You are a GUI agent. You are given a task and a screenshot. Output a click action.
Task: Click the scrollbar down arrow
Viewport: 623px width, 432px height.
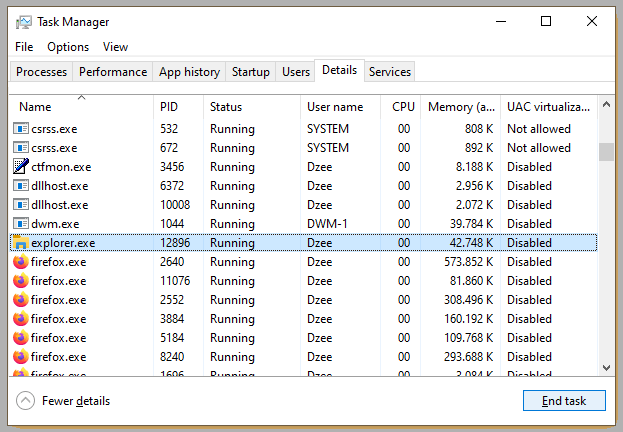click(606, 368)
